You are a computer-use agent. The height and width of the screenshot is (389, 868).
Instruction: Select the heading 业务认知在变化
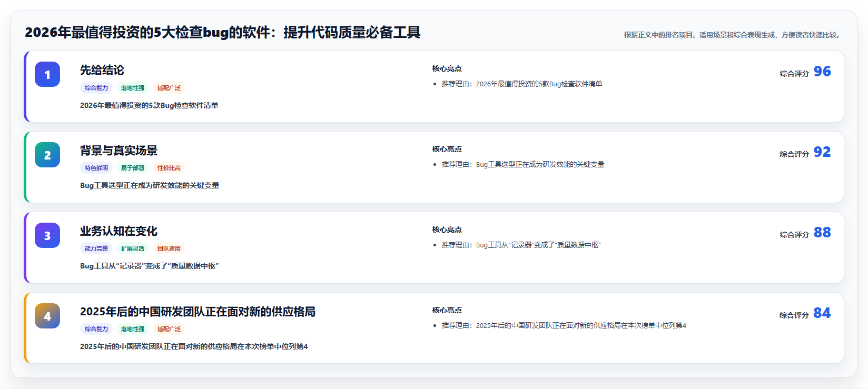tap(119, 231)
